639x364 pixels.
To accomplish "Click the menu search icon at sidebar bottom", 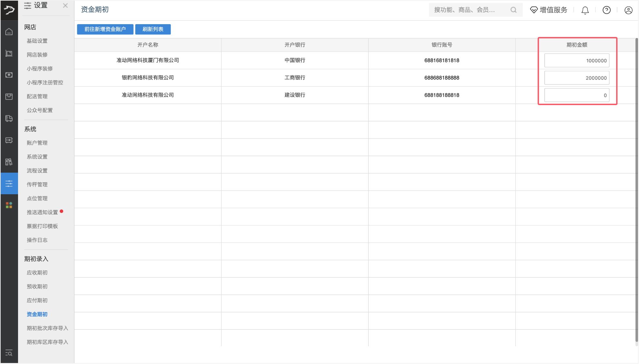I will click(x=9, y=353).
